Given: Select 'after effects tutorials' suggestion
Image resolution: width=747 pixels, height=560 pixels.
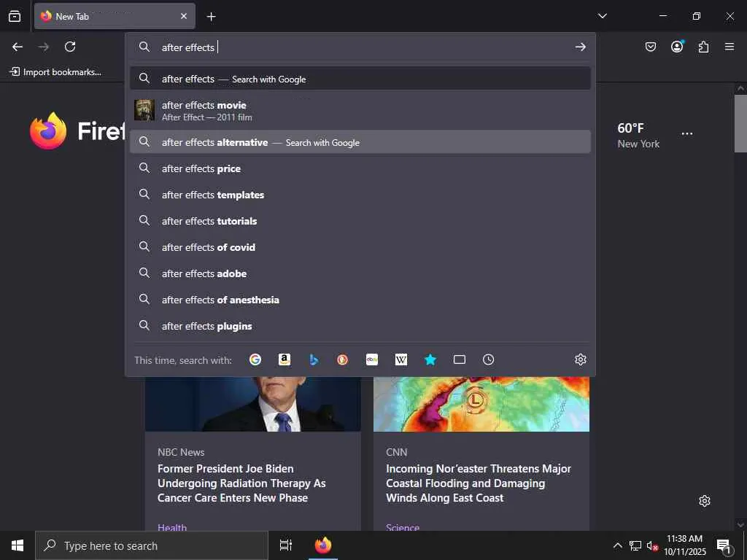Looking at the screenshot, I should (x=360, y=221).
